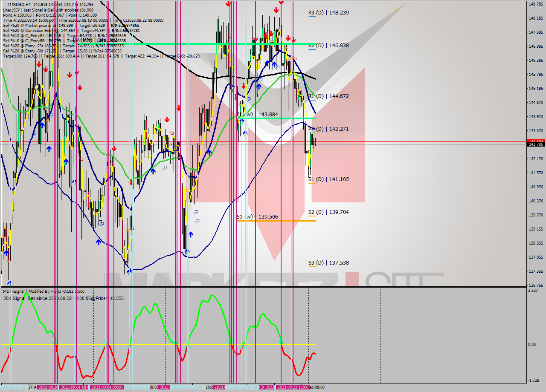Click the Sell %10 @ C_Entry88 row
The width and height of the screenshot is (546, 392).
(x=64, y=40)
